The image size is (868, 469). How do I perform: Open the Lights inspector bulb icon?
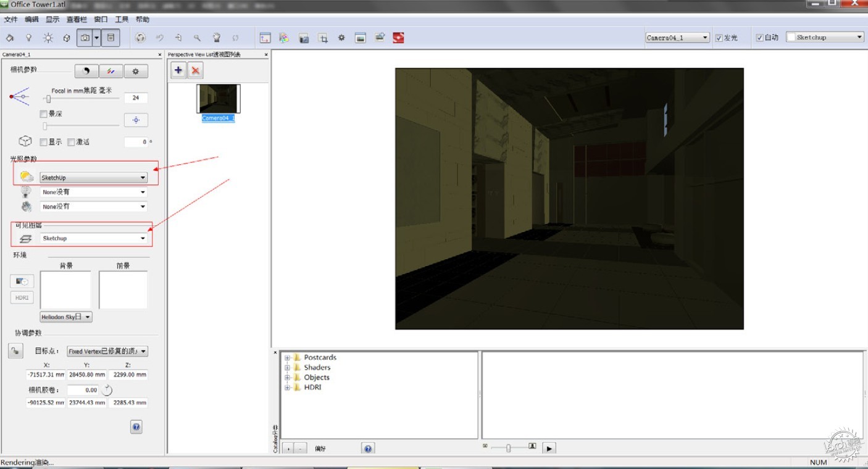tap(28, 38)
